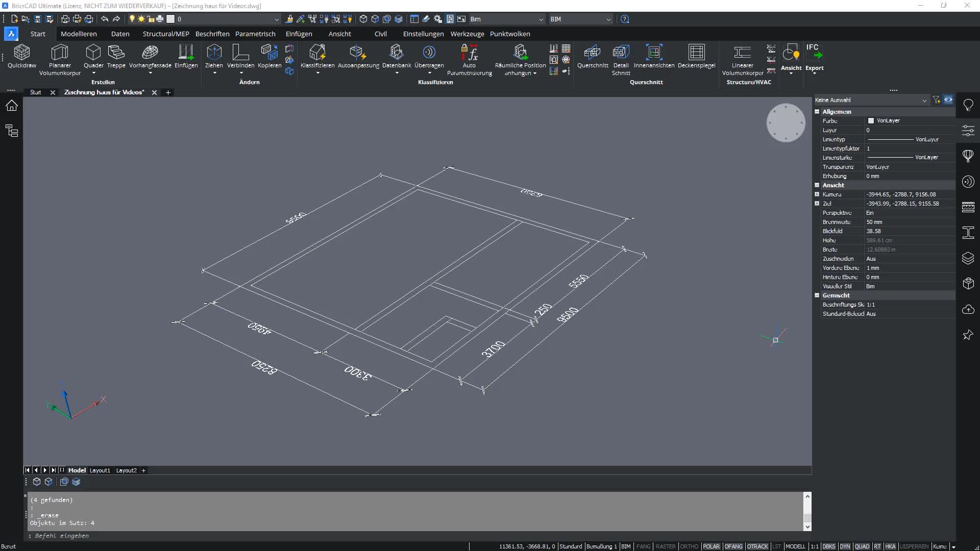Toggle LST lineweight display
The height and width of the screenshot is (551, 980).
tap(776, 546)
